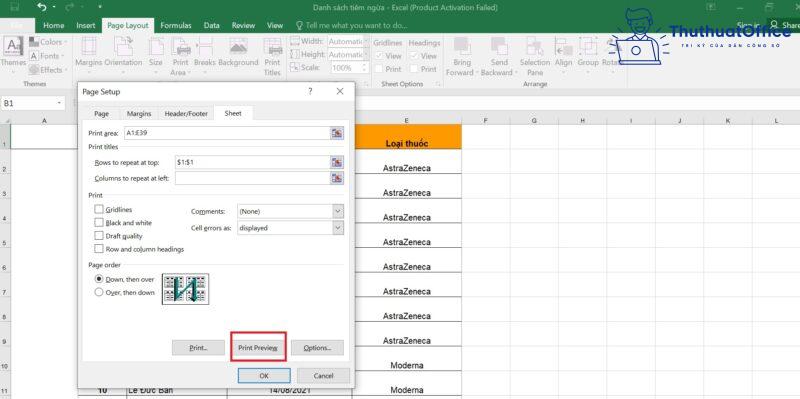Click the Options... button
Screen dimensions: 800x399
coord(317,347)
